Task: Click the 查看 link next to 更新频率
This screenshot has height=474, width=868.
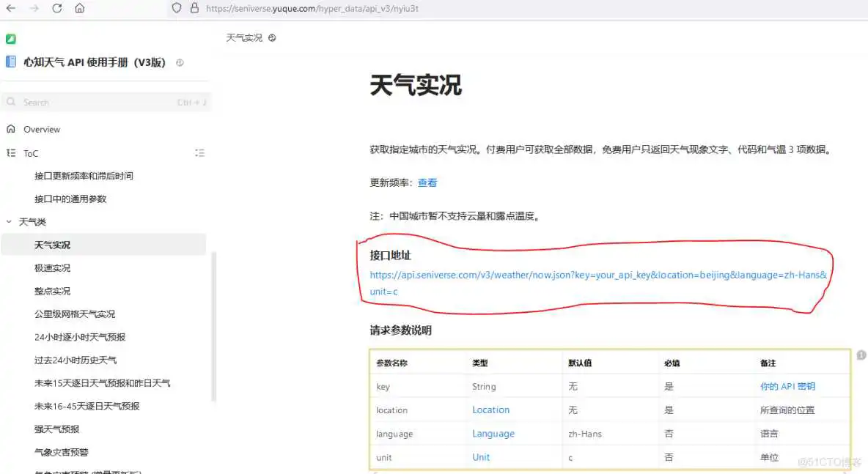Action: pyautogui.click(x=427, y=182)
